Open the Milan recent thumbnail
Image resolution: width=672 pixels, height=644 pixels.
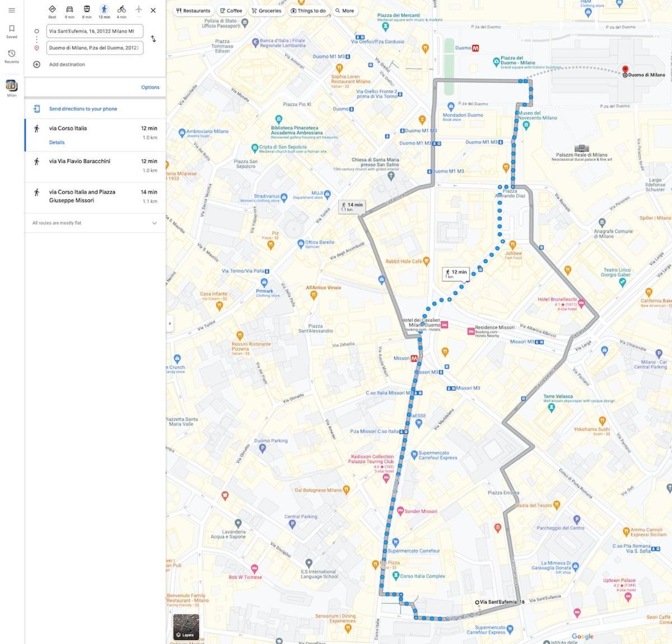tap(11, 86)
